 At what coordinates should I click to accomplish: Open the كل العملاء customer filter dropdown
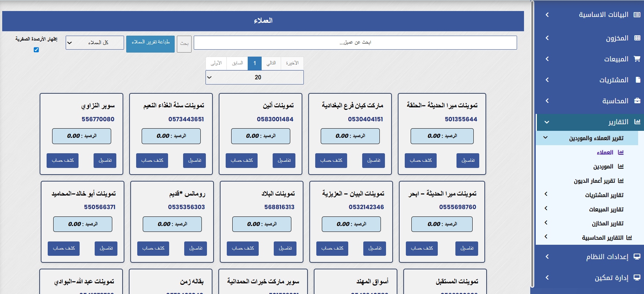(95, 43)
